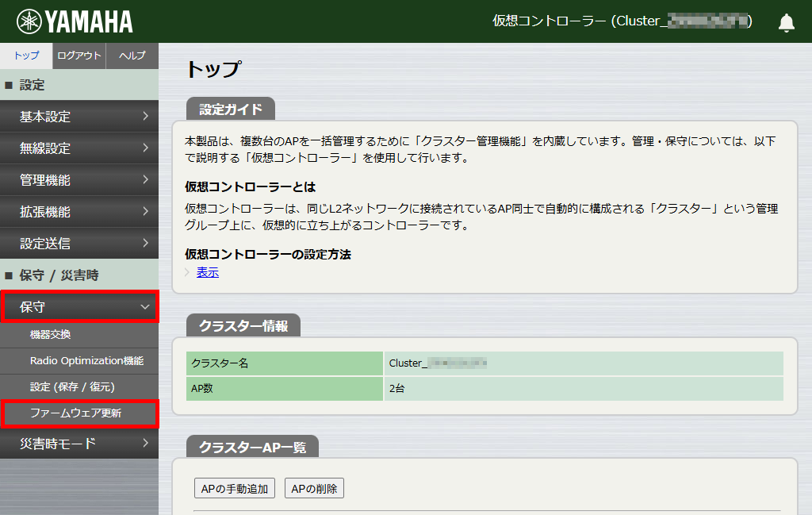The width and height of the screenshot is (812, 515).
Task: Click the 仮想コントローラー title in header
Action: [622, 21]
